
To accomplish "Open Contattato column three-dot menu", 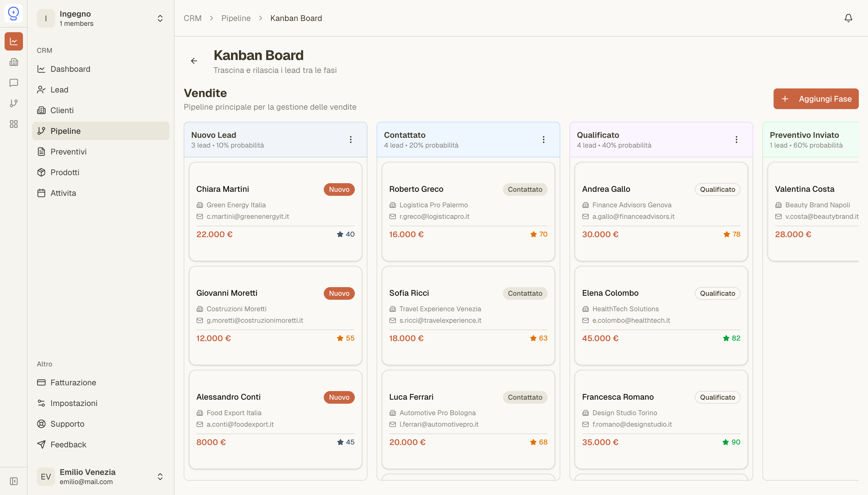I will tap(543, 139).
